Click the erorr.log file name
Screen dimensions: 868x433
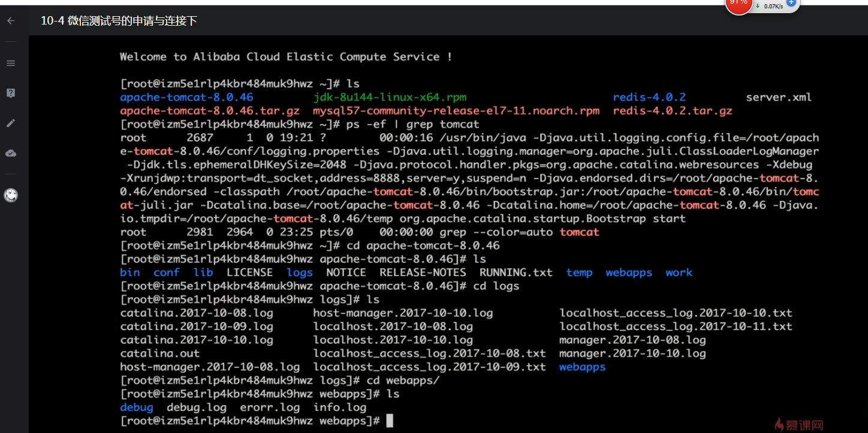pos(270,408)
